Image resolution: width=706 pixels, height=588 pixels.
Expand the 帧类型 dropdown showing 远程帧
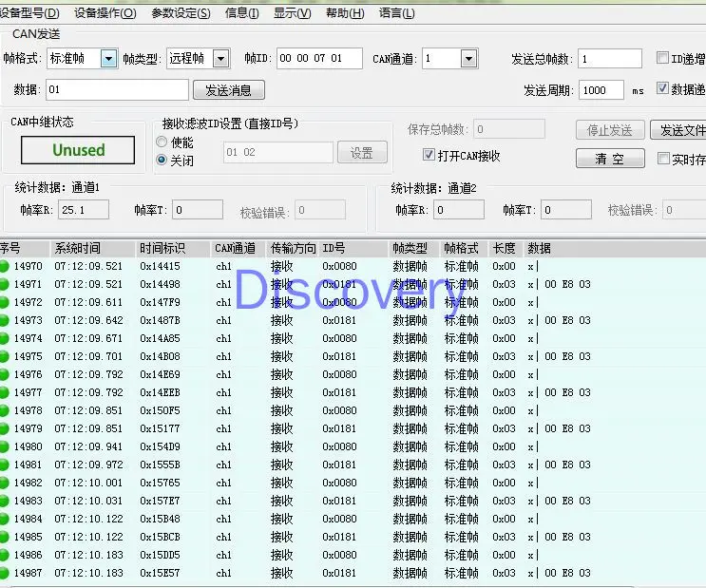click(x=221, y=59)
